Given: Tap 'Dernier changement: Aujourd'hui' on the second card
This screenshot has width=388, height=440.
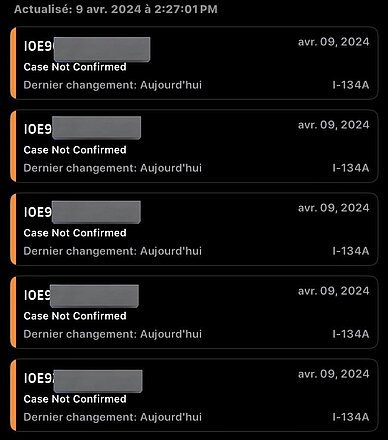Looking at the screenshot, I should pyautogui.click(x=113, y=168).
